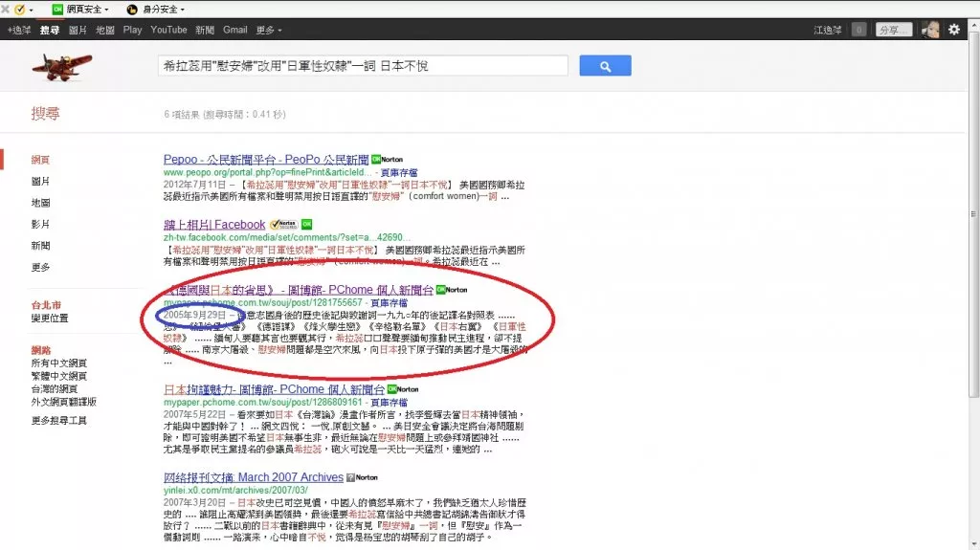
Task: Open 《德國與日本的省思》 result title
Action: (x=299, y=290)
